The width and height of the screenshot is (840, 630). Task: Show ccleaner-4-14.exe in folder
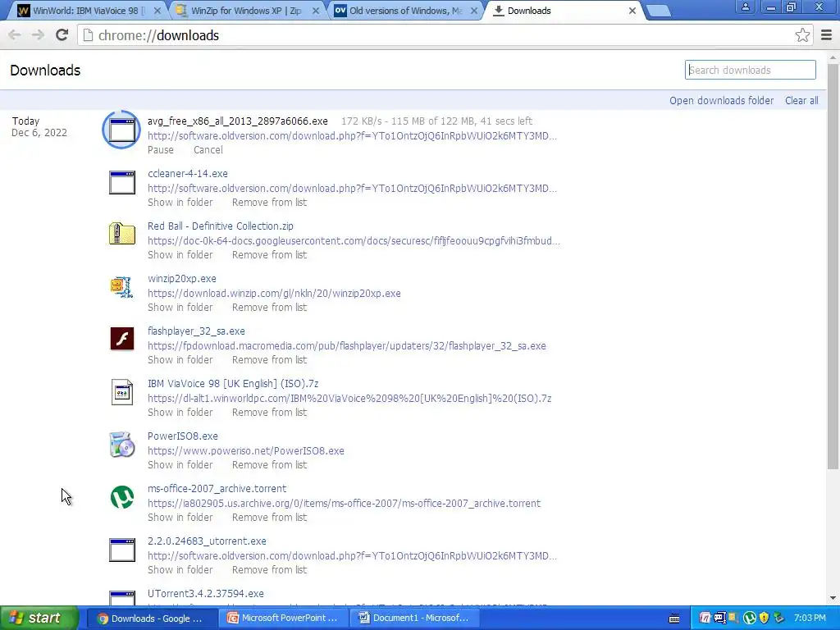coord(180,203)
